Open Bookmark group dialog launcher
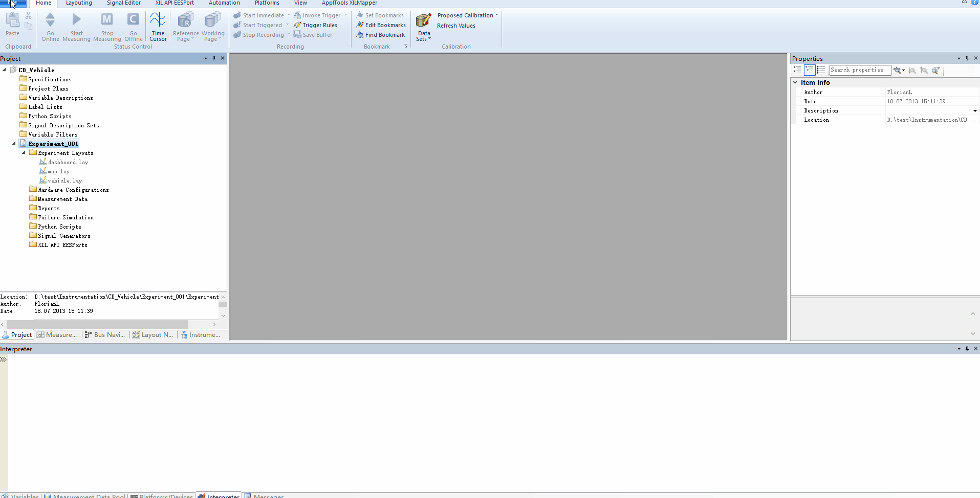 click(405, 46)
